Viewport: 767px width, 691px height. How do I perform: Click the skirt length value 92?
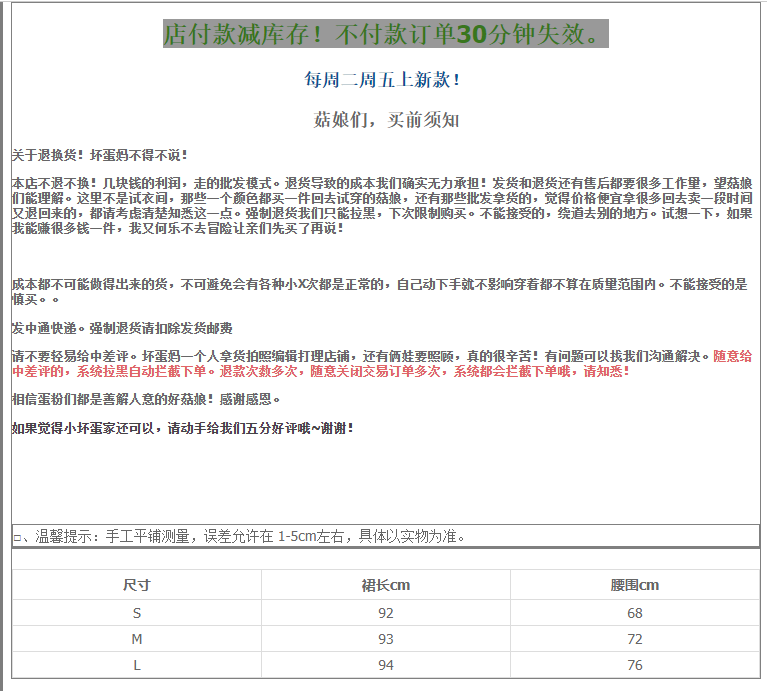coord(386,613)
